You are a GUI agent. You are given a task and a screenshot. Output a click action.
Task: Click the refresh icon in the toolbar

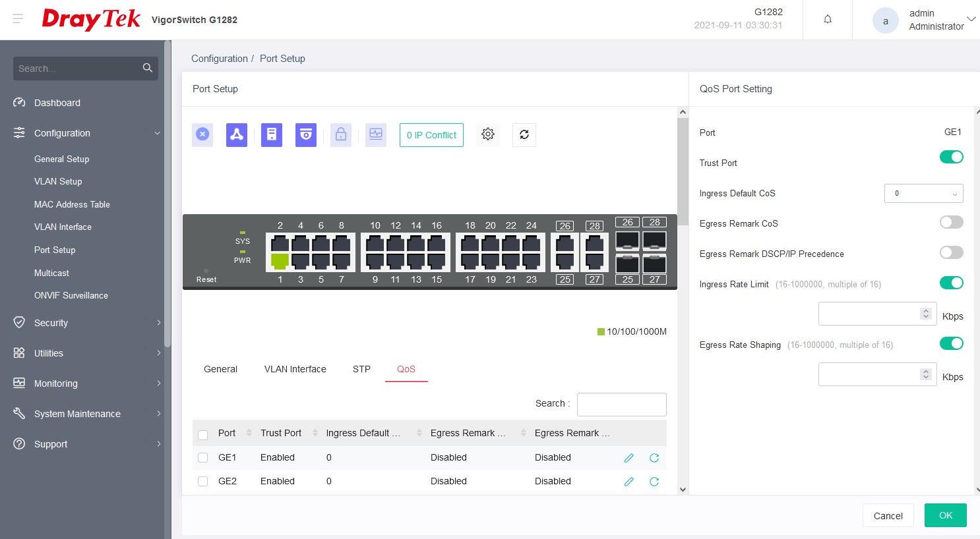(x=524, y=134)
